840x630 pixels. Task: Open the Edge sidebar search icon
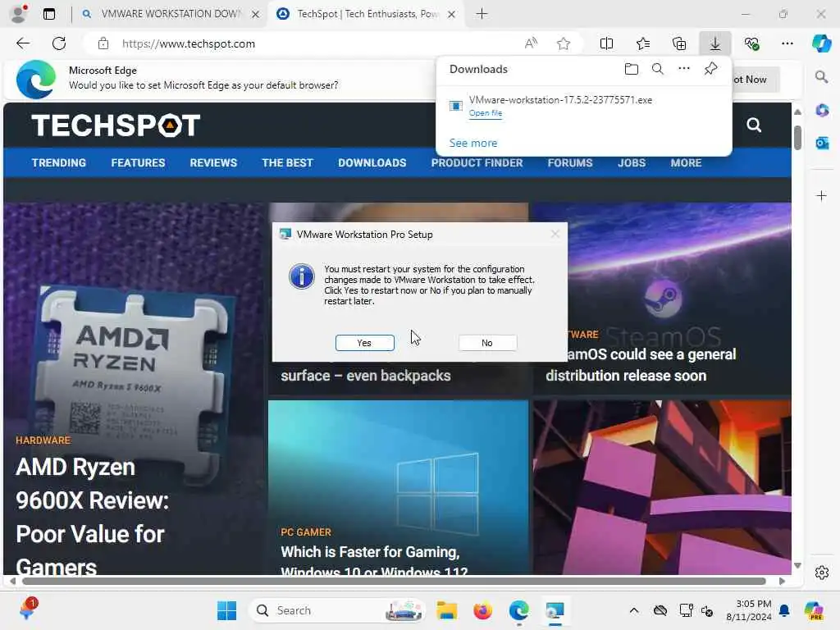pos(821,77)
